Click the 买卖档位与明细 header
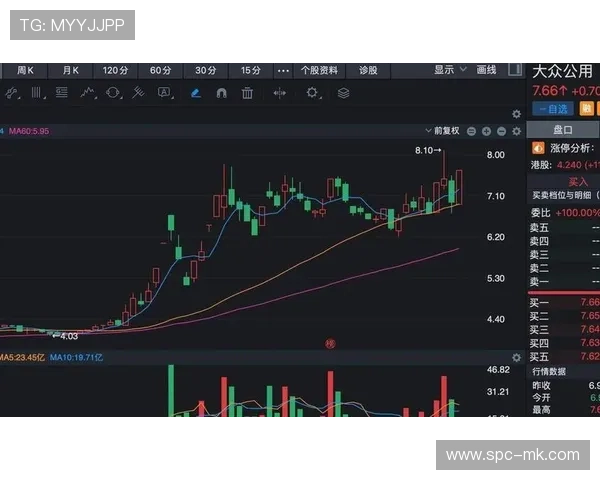This screenshot has width=600, height=480. (x=566, y=195)
